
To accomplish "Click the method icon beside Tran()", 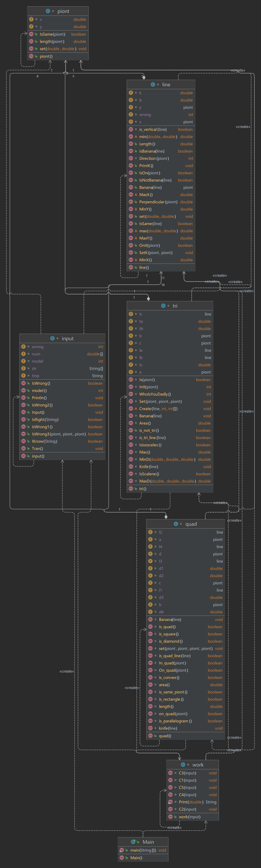I will click(23, 448).
